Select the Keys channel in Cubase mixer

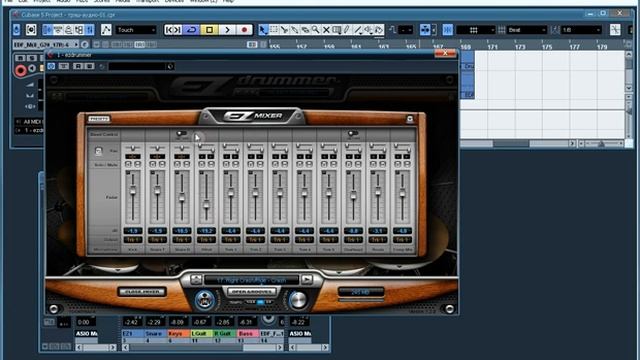pos(178,333)
